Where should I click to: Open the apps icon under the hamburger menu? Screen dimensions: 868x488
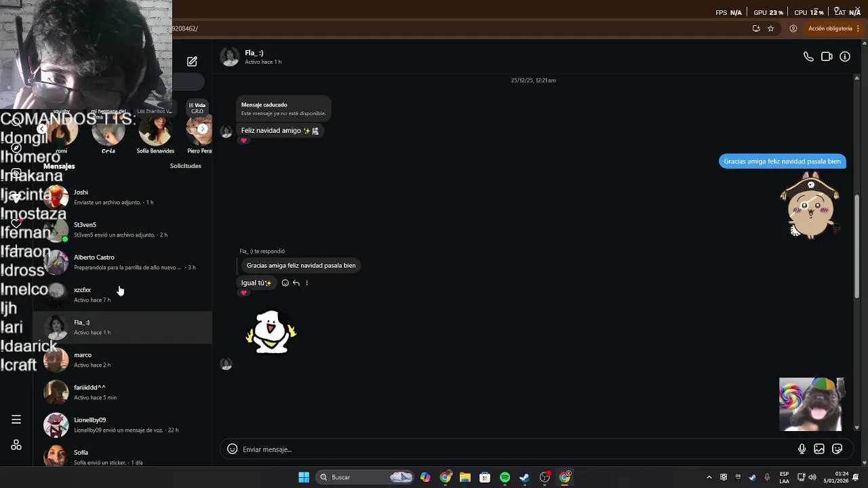pyautogui.click(x=16, y=445)
